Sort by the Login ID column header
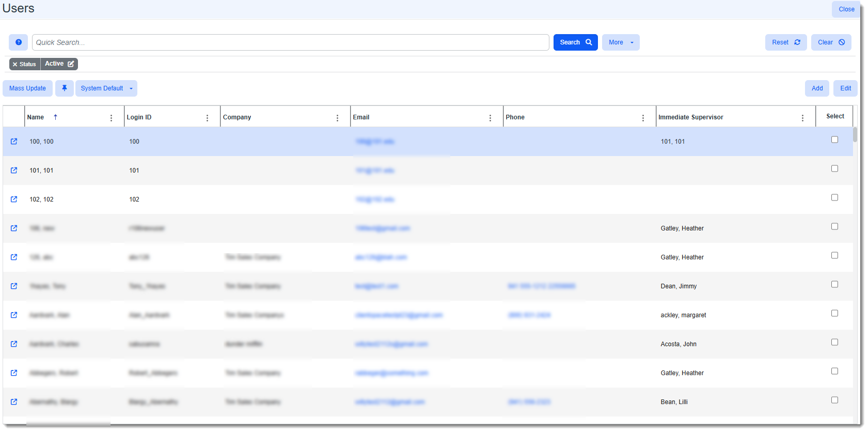 139,117
